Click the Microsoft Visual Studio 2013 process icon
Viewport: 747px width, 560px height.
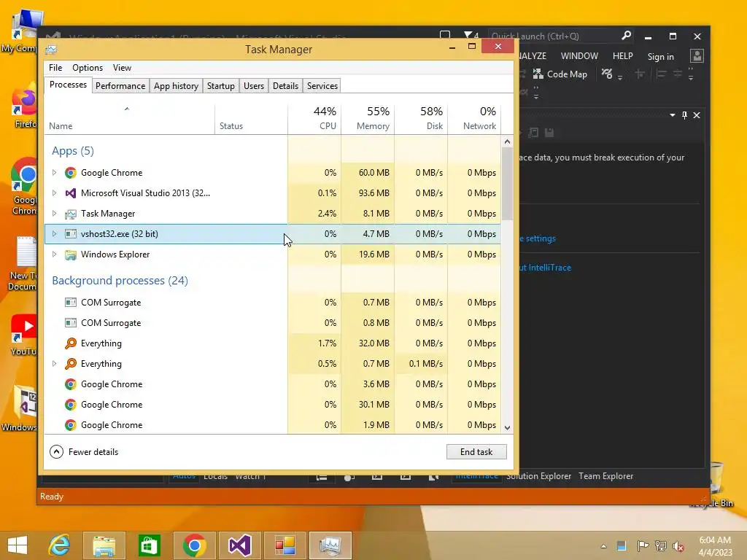[x=71, y=193]
